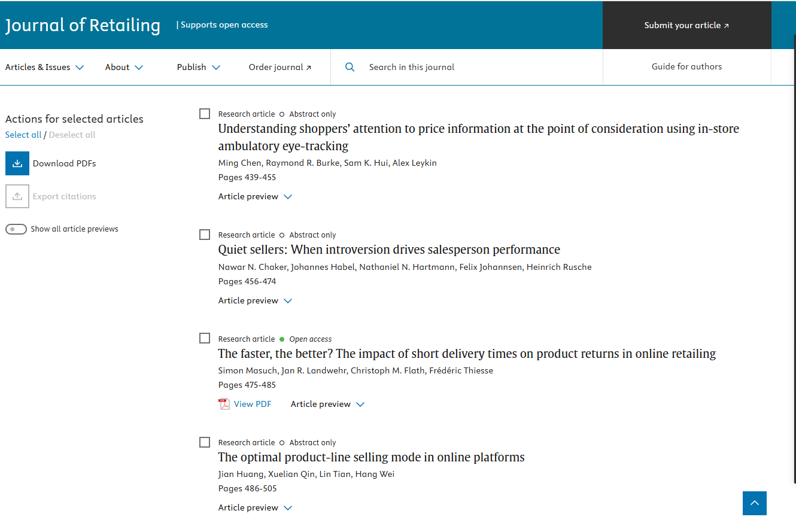Open Guide for authors link

tap(686, 66)
